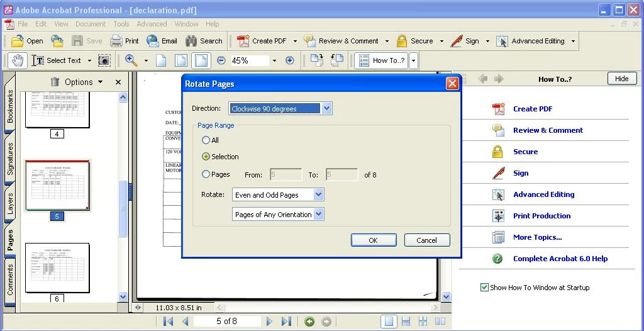The height and width of the screenshot is (331, 644).
Task: Switch to Continuous Facing layout
Action: click(x=423, y=321)
